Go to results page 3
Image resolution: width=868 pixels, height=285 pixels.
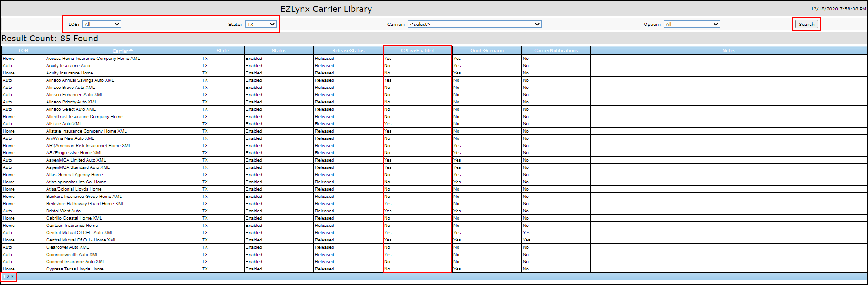click(12, 276)
